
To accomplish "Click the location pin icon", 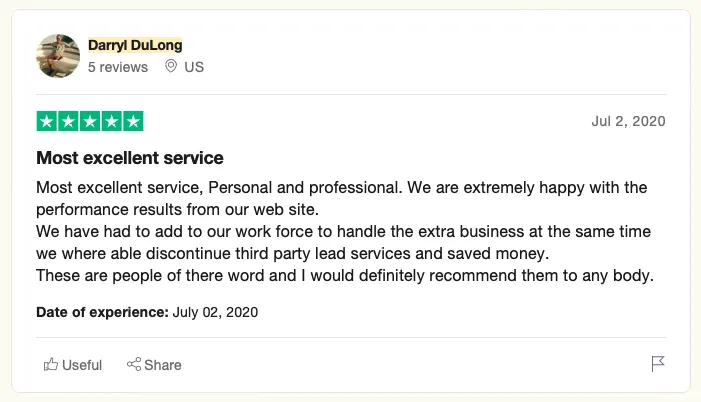I will 170,67.
